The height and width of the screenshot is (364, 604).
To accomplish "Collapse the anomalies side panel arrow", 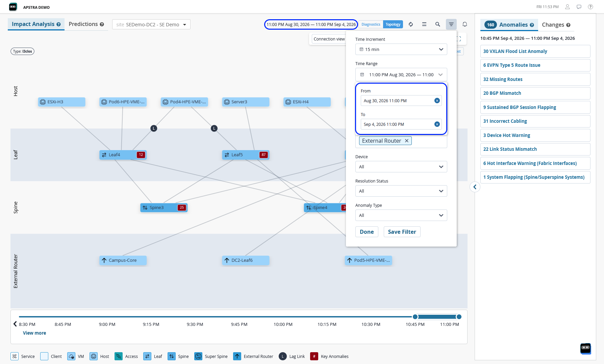I will tap(475, 187).
